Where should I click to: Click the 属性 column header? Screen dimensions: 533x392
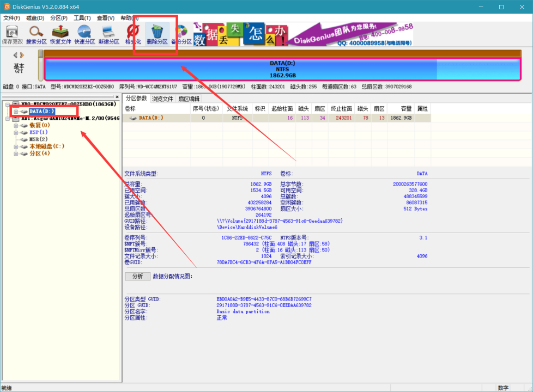(x=422, y=109)
